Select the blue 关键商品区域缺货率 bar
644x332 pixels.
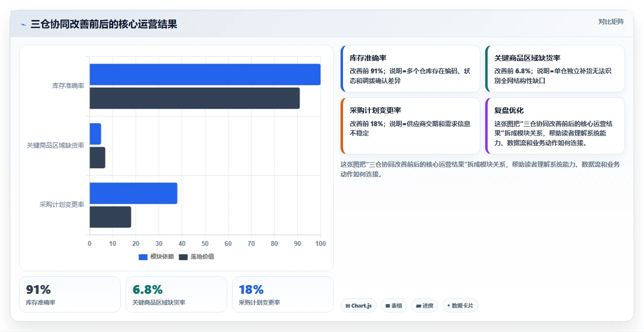coord(95,134)
